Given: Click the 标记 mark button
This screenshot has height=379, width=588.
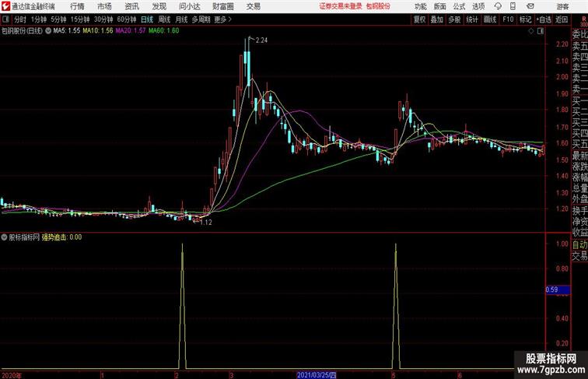Looking at the screenshot, I should [x=525, y=19].
